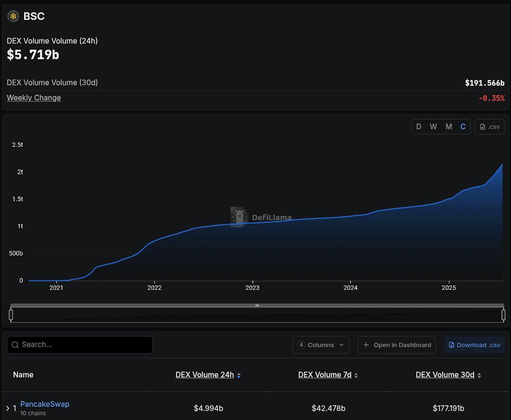The image size is (511, 420).
Task: Click the DEX Volume Volume (30d) label
Action: (x=52, y=82)
